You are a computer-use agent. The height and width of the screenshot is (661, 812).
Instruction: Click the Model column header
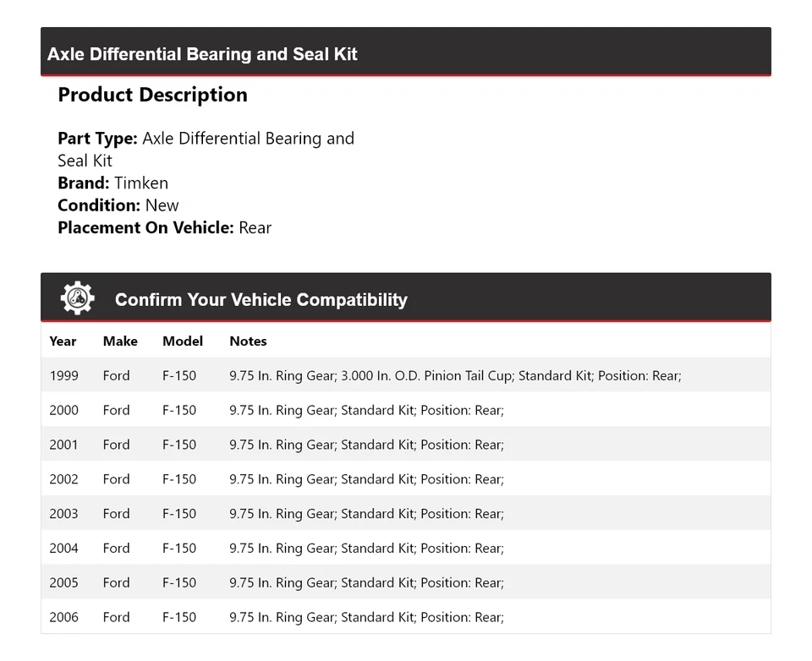(183, 341)
